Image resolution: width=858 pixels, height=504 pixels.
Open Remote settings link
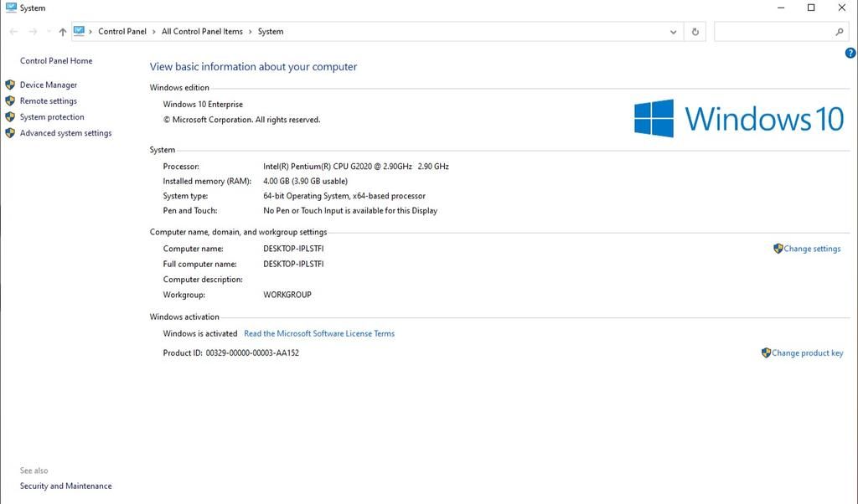point(48,100)
